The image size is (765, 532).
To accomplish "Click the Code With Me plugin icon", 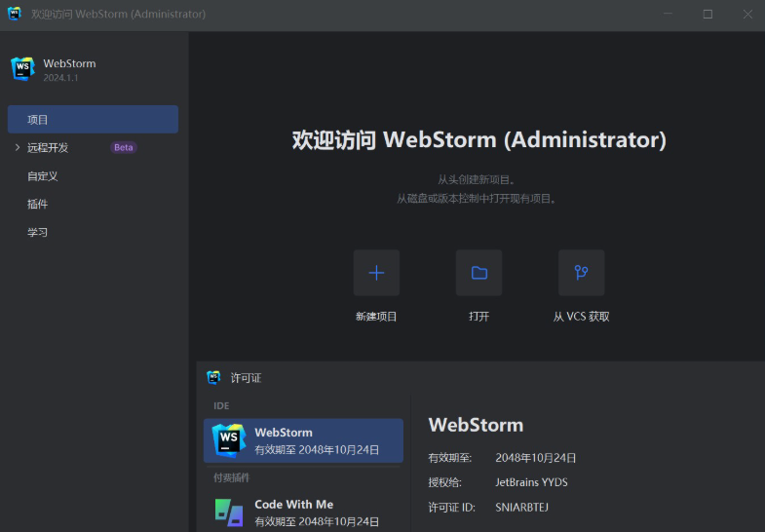I will coord(229,513).
